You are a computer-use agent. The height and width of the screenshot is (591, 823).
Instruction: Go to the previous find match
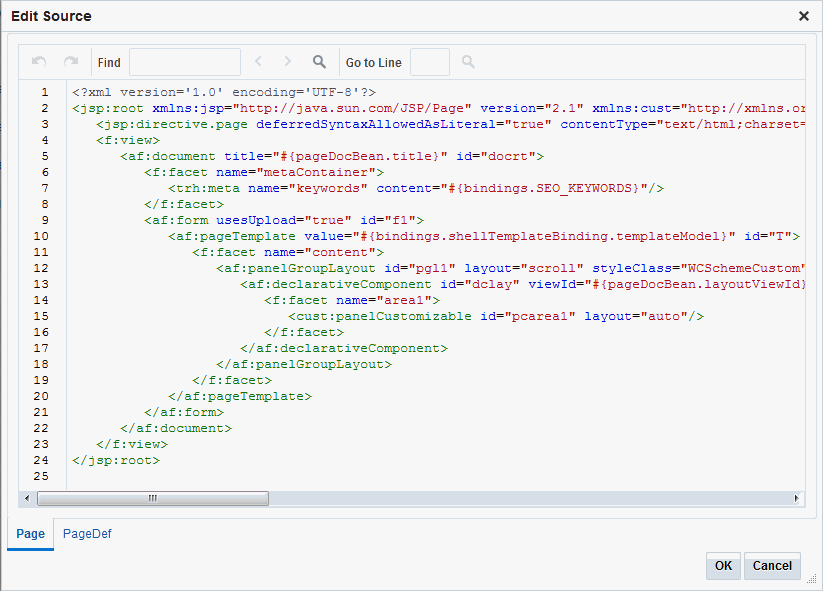point(258,61)
